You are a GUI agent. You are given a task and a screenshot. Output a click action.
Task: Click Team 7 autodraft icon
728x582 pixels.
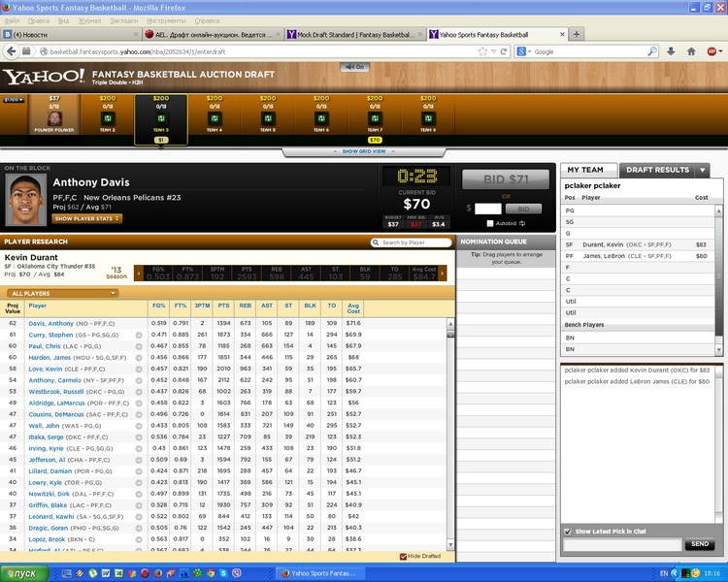click(375, 118)
